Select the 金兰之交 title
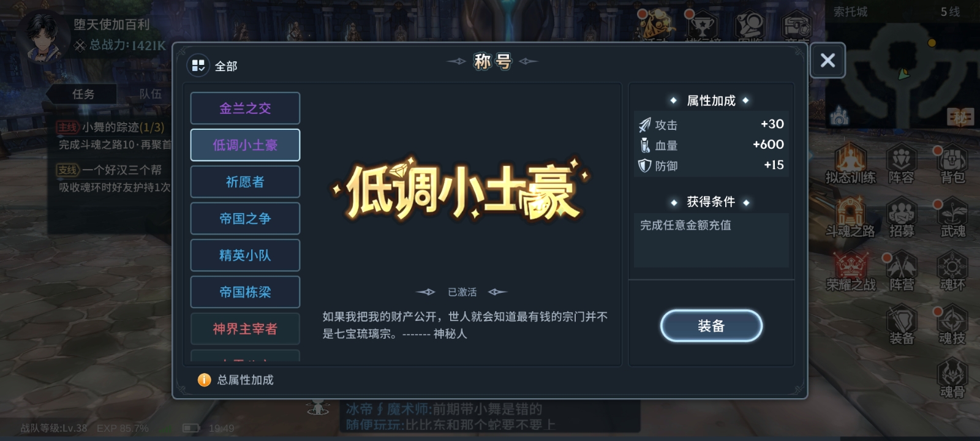Image resolution: width=980 pixels, height=441 pixels. pyautogui.click(x=245, y=108)
